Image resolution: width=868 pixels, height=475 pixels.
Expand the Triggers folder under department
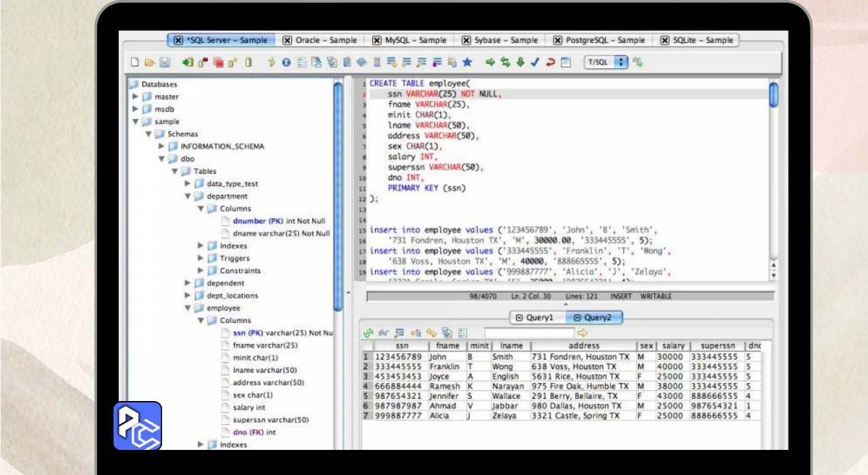click(x=201, y=258)
